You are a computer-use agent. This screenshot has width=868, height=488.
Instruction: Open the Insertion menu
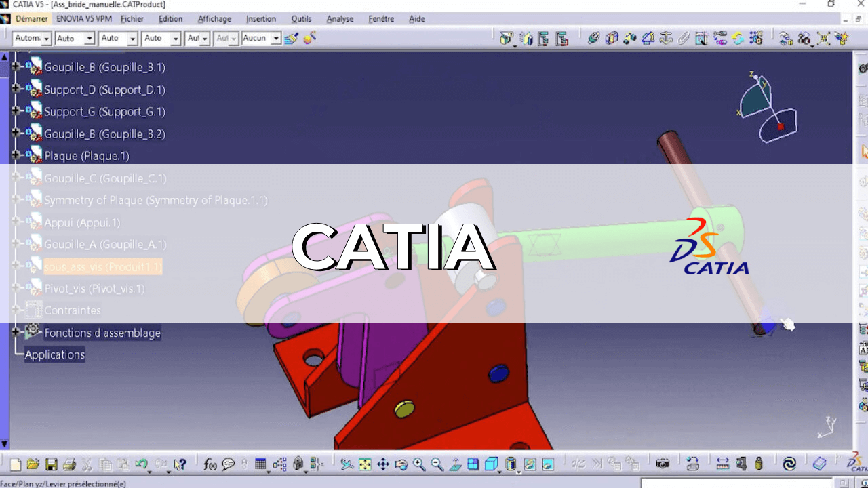pos(261,19)
